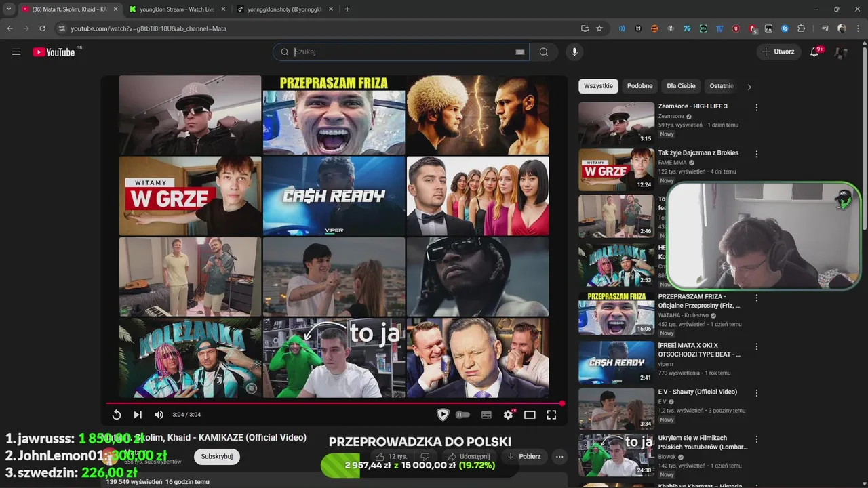
Task: View site information icon in address bar
Action: (62, 28)
